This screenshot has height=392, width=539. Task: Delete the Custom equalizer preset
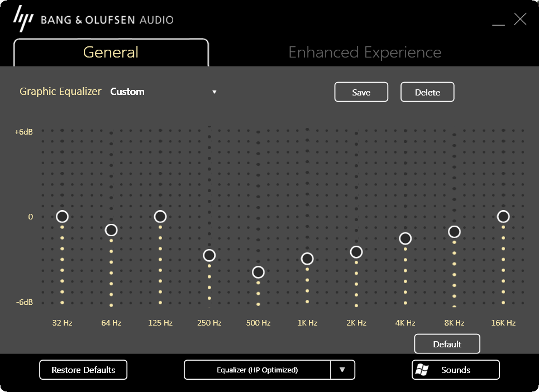(427, 92)
